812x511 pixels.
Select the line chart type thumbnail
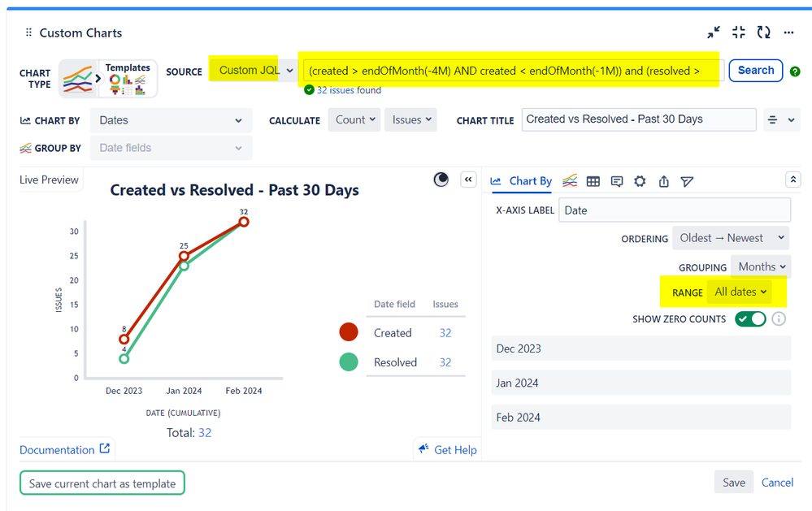78,79
